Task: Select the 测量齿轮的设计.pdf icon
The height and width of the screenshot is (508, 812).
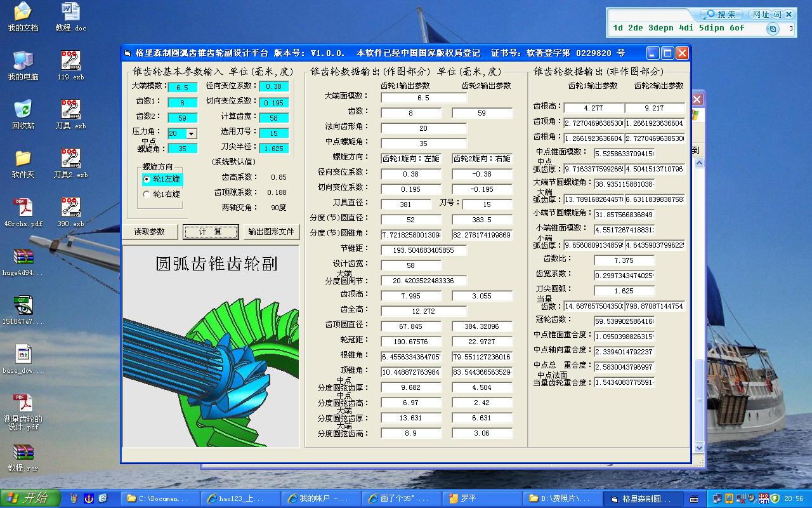Action: pyautogui.click(x=23, y=411)
